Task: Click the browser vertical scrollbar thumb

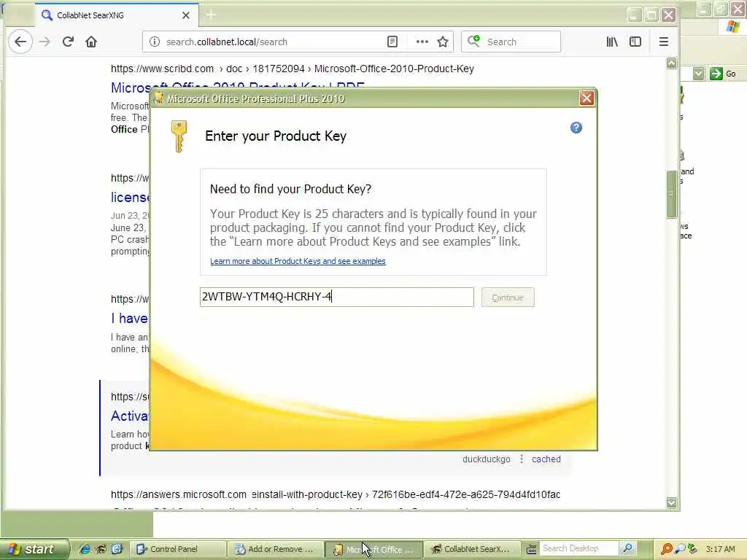Action: [x=672, y=194]
